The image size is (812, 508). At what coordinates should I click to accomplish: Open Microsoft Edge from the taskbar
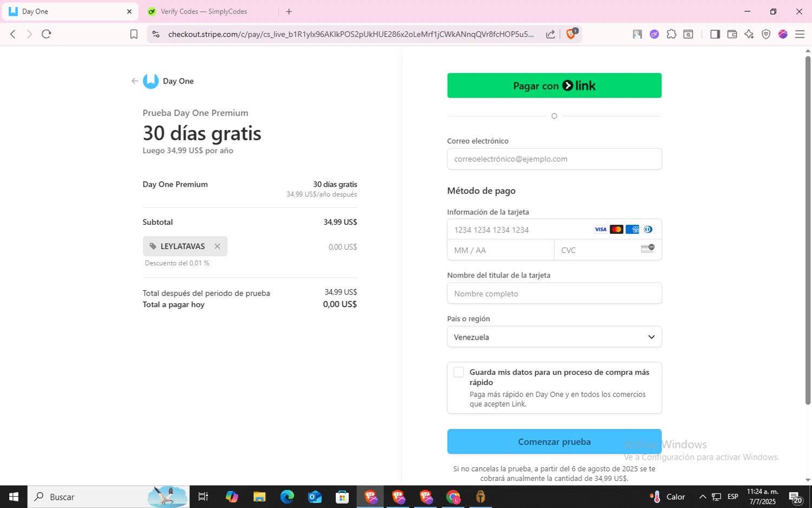point(287,497)
